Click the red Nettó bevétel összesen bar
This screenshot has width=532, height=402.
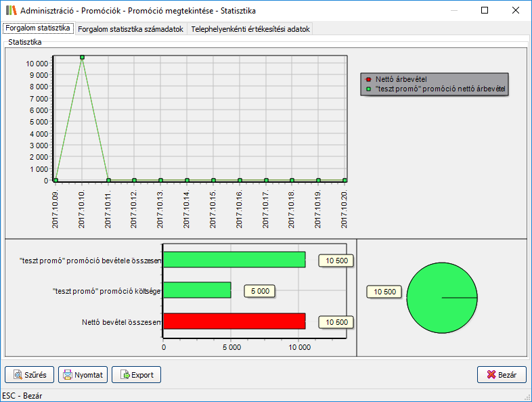point(234,321)
